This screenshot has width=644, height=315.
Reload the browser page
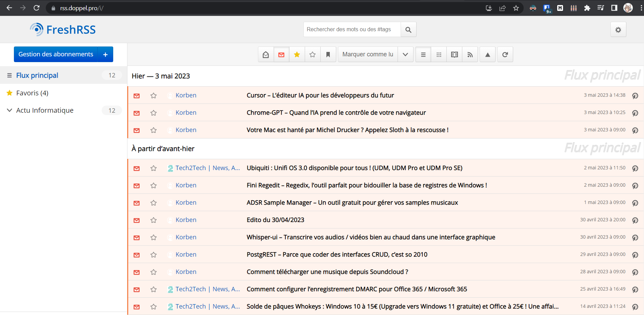pyautogui.click(x=37, y=8)
